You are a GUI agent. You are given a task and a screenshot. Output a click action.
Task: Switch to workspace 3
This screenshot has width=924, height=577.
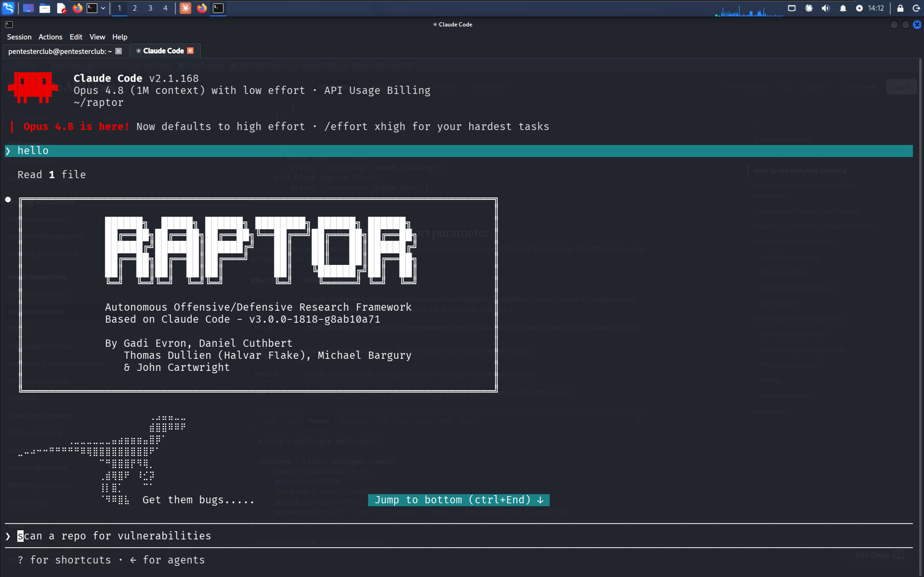pyautogui.click(x=150, y=8)
